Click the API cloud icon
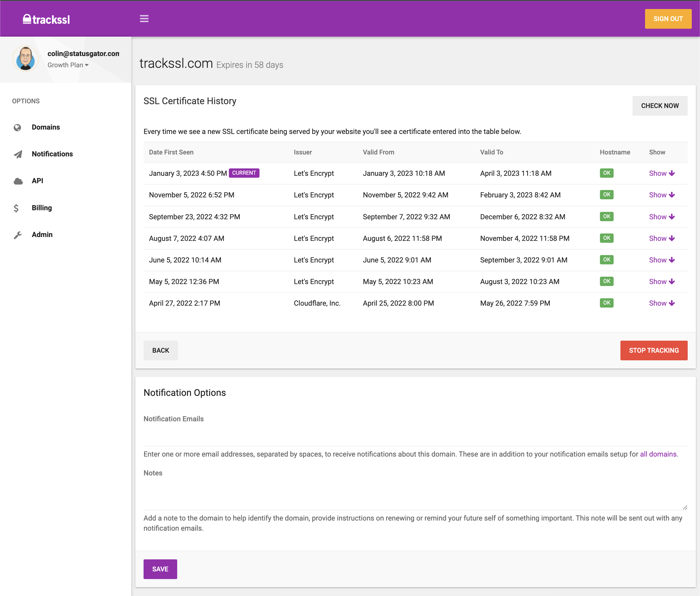The image size is (700, 596). [18, 181]
